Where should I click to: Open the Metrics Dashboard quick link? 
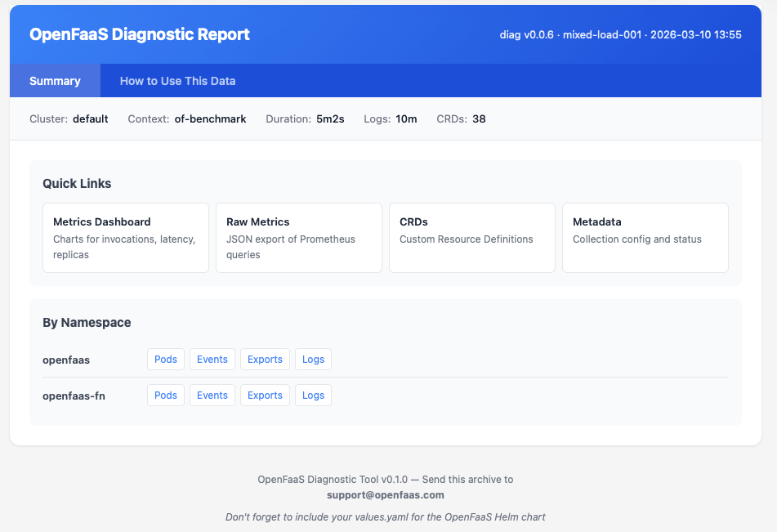125,237
